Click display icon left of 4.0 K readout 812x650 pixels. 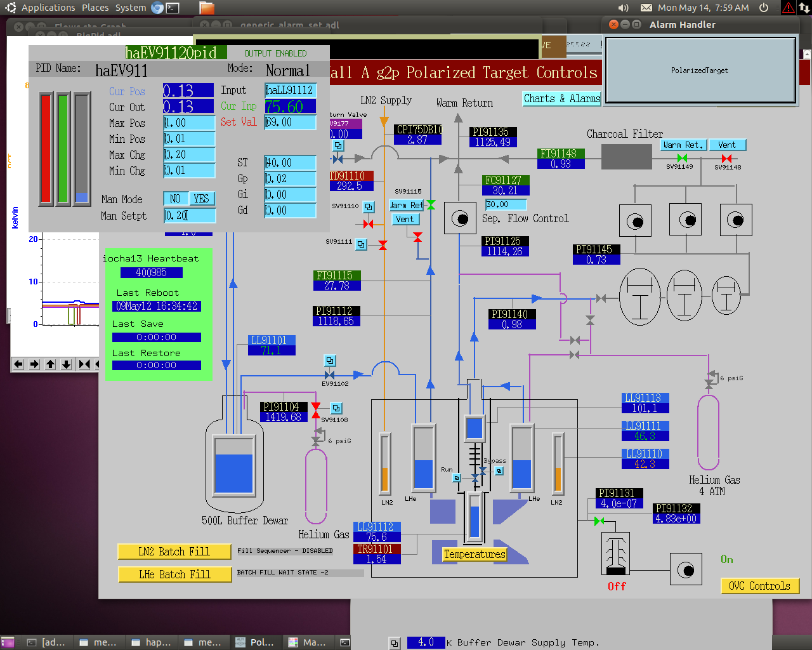395,644
